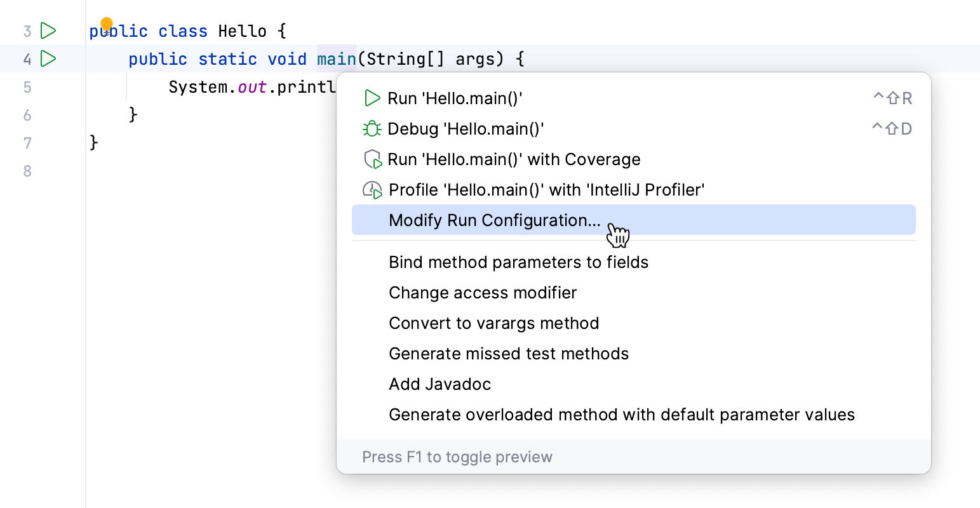Click the run gutter icon on line 4
Viewport: 980px width, 508px height.
(x=48, y=58)
